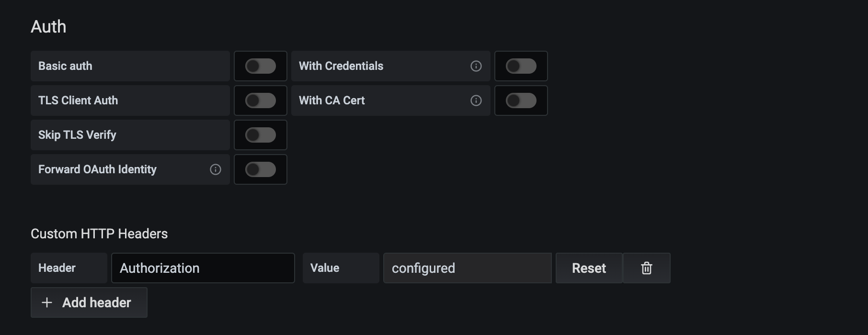
Task: Enable TLS Client Auth
Action: 260,100
